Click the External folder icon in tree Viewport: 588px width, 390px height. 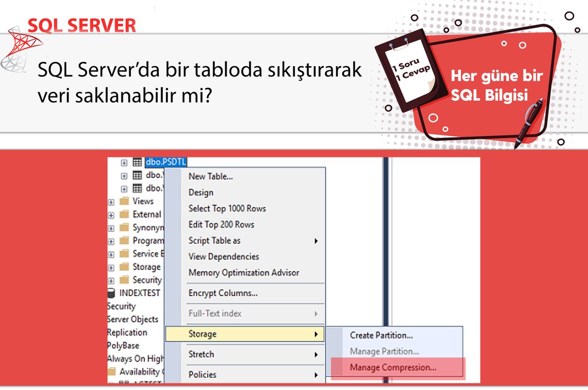(x=124, y=214)
